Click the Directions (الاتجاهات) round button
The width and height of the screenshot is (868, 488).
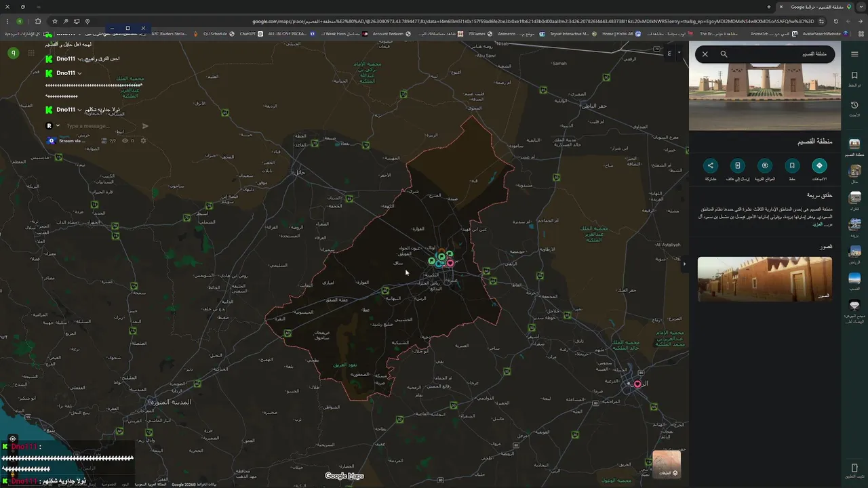click(819, 165)
